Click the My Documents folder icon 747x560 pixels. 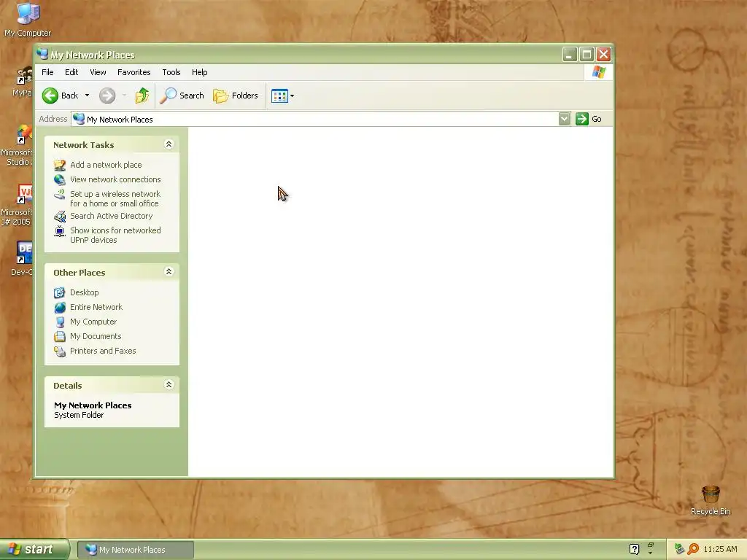pos(60,337)
